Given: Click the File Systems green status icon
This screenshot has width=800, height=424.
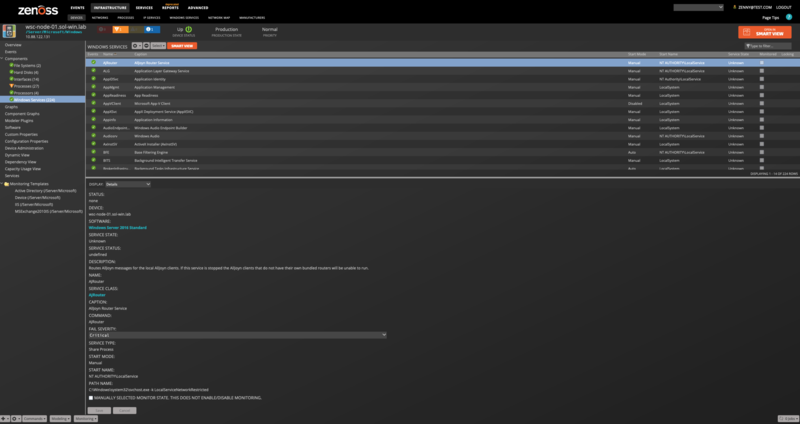Looking at the screenshot, I should click(x=11, y=65).
